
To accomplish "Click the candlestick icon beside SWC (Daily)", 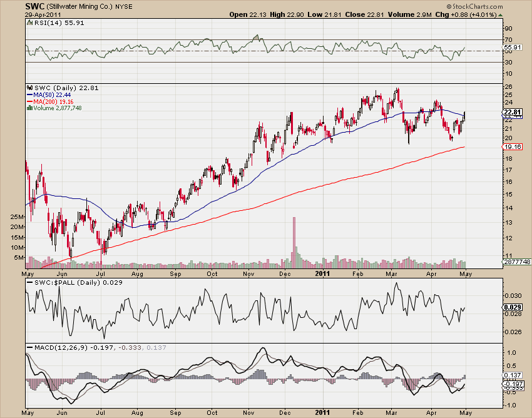I will (30, 88).
